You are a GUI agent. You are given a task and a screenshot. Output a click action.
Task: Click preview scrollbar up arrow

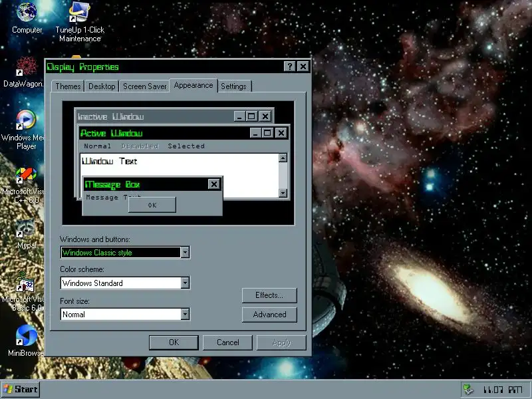tap(283, 158)
